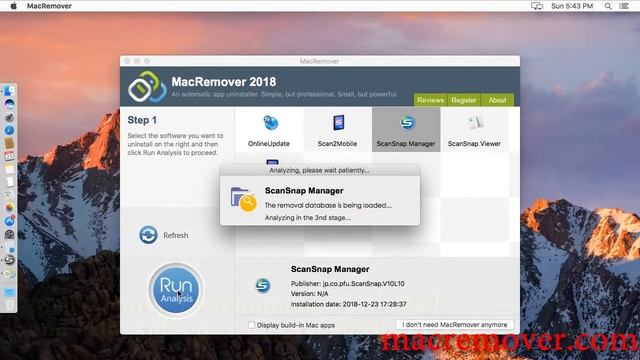The height and width of the screenshot is (360, 640).
Task: Select the ScanSnap Manager app tile
Action: tap(406, 129)
